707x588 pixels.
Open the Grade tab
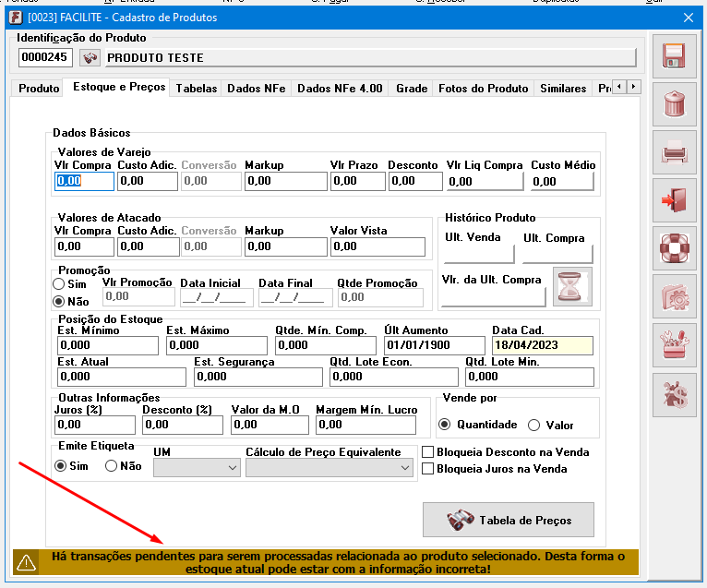pyautogui.click(x=412, y=89)
